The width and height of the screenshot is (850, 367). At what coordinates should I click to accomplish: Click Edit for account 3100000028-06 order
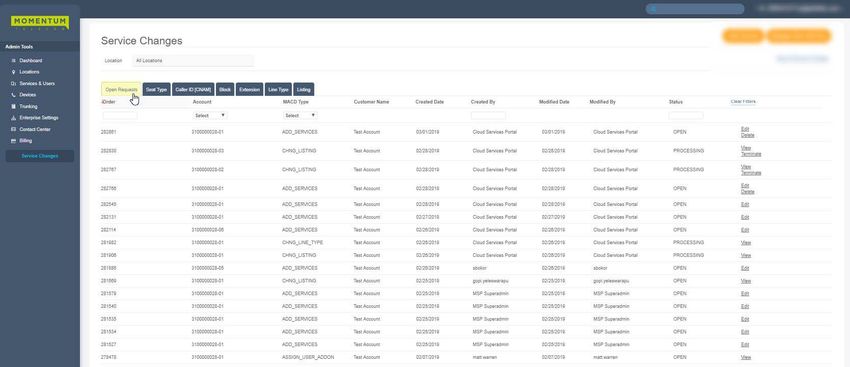click(x=744, y=230)
